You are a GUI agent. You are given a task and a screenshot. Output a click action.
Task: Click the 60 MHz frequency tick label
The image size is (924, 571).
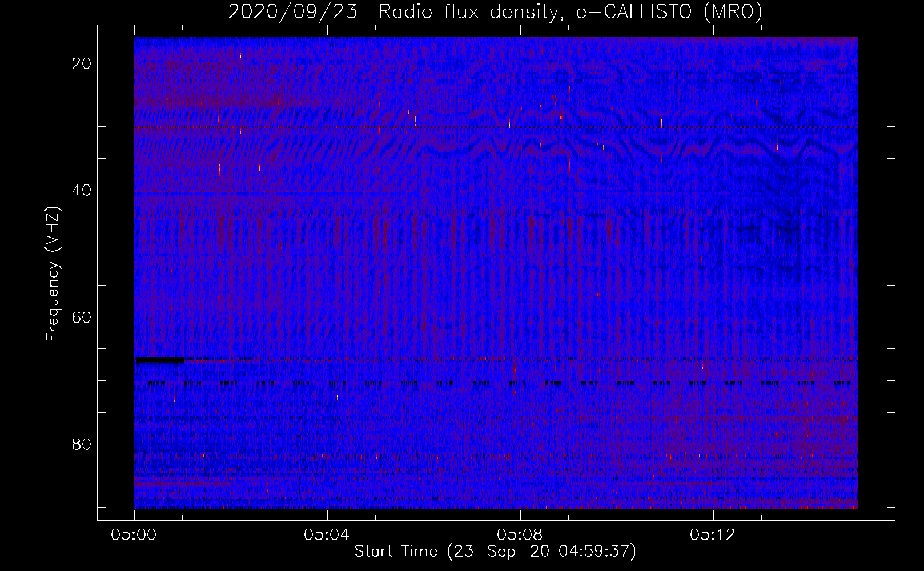pos(82,317)
